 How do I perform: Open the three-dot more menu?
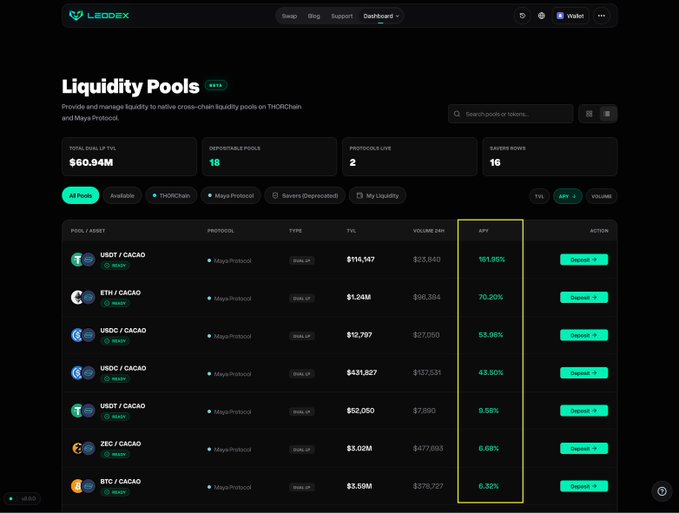coord(601,16)
